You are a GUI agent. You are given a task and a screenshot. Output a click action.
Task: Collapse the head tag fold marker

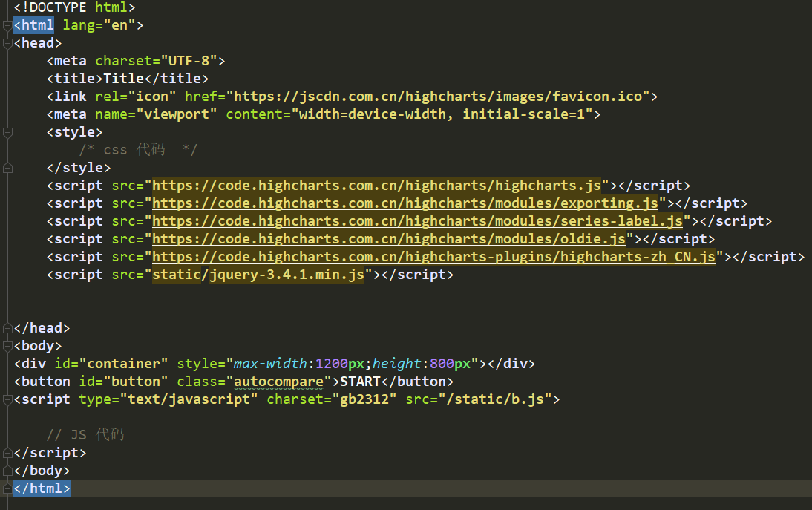[x=7, y=44]
